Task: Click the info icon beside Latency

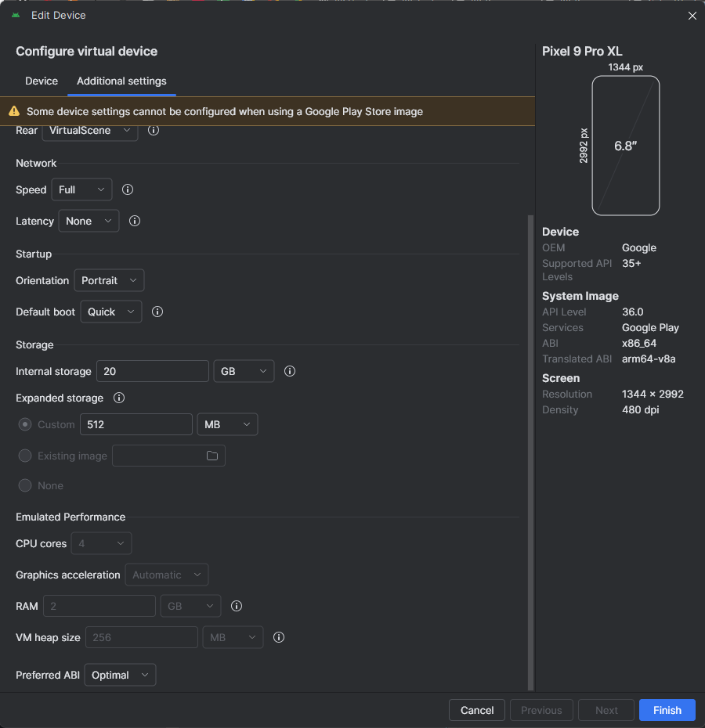Action: coord(135,221)
